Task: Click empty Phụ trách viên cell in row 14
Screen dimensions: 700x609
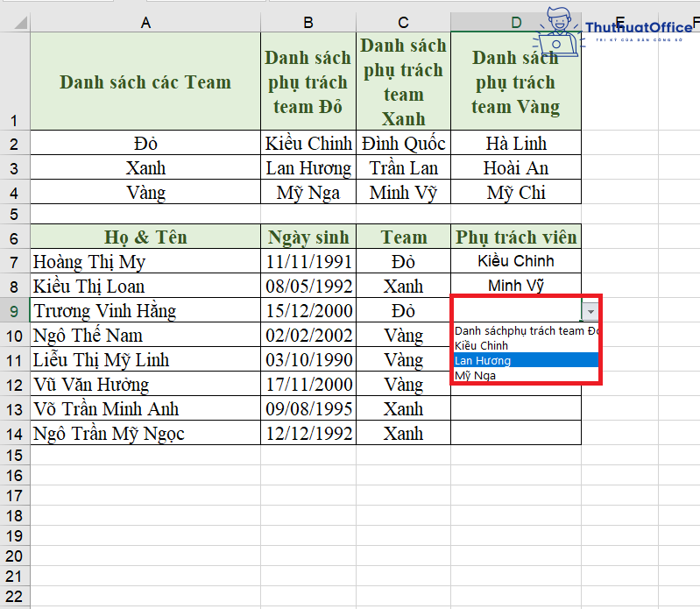Action: tap(516, 433)
